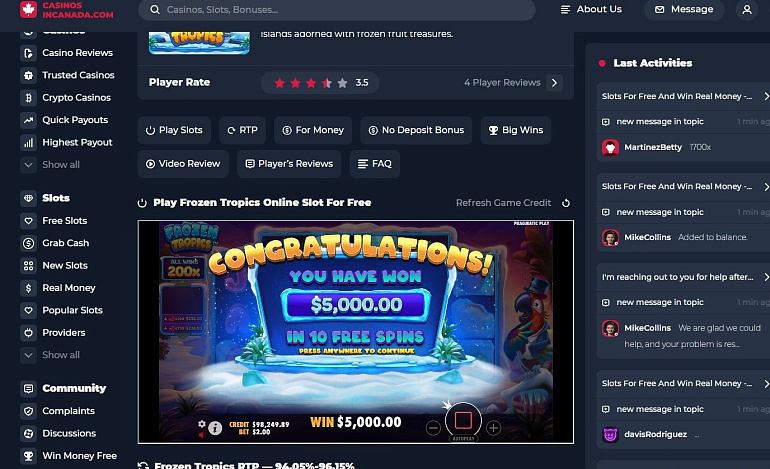The height and width of the screenshot is (469, 770).
Task: Click the No Deposit Bonus button
Action: [416, 130]
